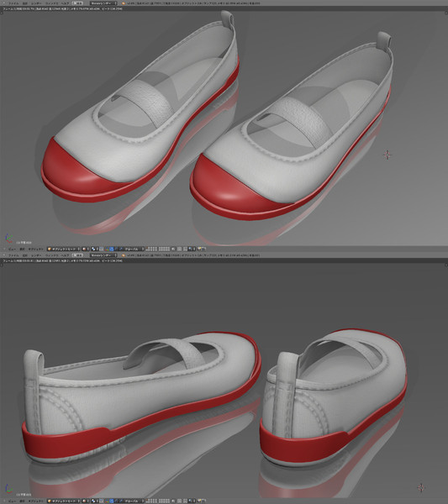Open the Help menu in the topmost menu bar
This screenshot has width=448, height=504.
click(x=65, y=3)
